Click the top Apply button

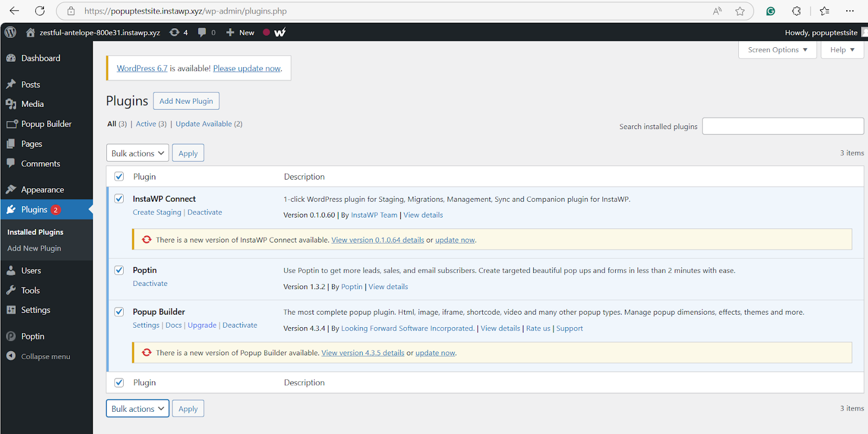pyautogui.click(x=188, y=153)
